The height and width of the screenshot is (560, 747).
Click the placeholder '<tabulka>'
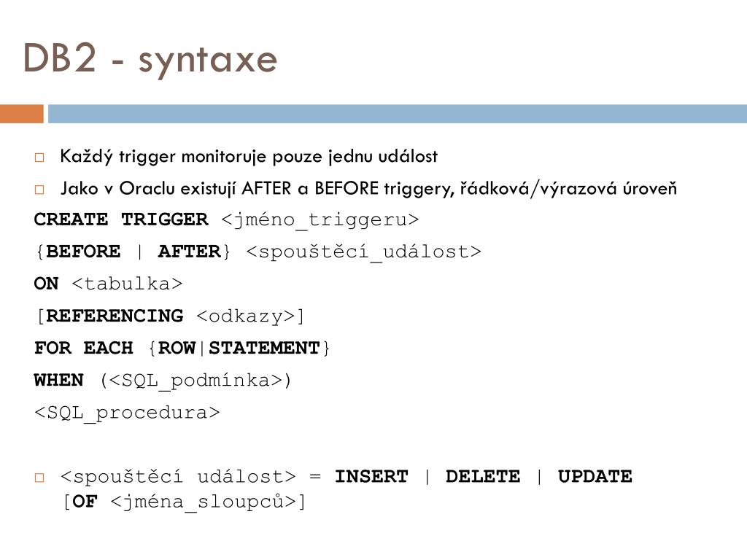tap(127, 284)
